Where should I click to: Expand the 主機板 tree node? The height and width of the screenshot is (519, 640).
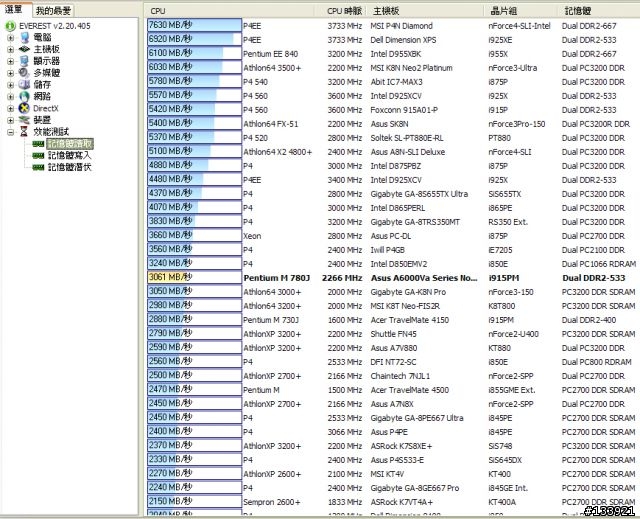pyautogui.click(x=10, y=49)
